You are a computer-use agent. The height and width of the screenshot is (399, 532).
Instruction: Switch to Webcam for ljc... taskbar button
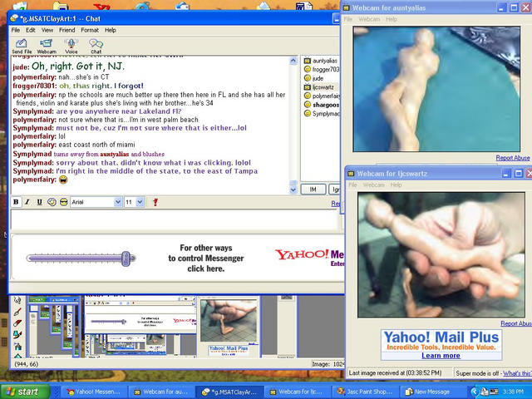pos(297,392)
